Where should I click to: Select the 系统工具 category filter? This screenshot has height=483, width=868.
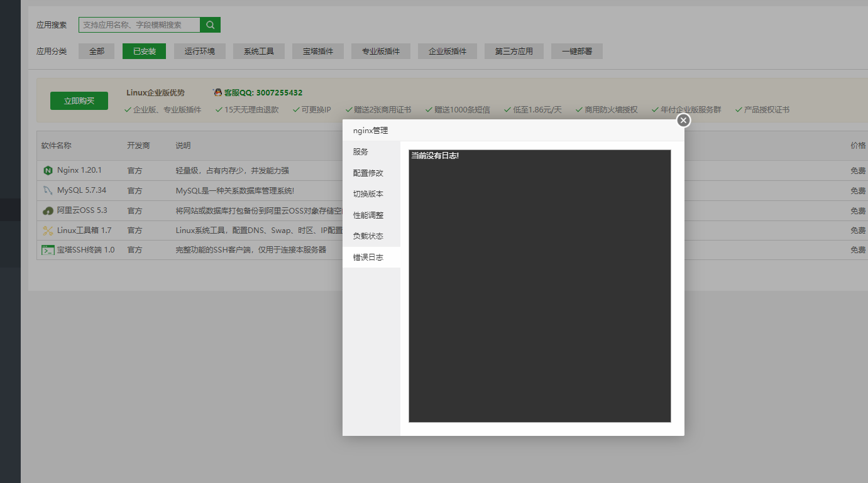coord(259,52)
